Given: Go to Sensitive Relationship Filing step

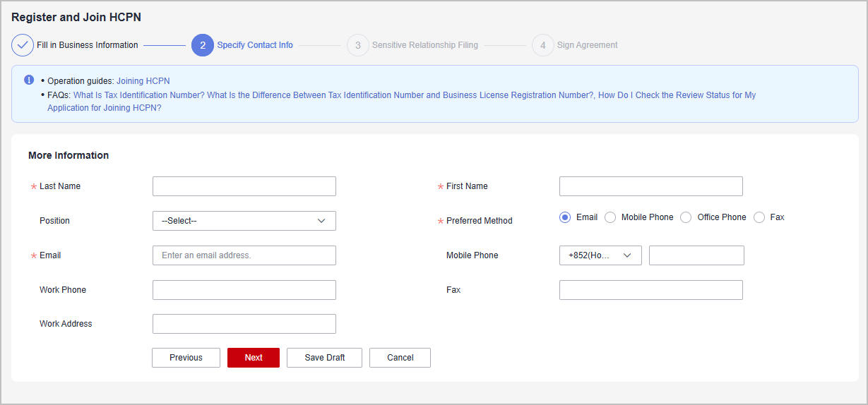Looking at the screenshot, I should coord(424,45).
